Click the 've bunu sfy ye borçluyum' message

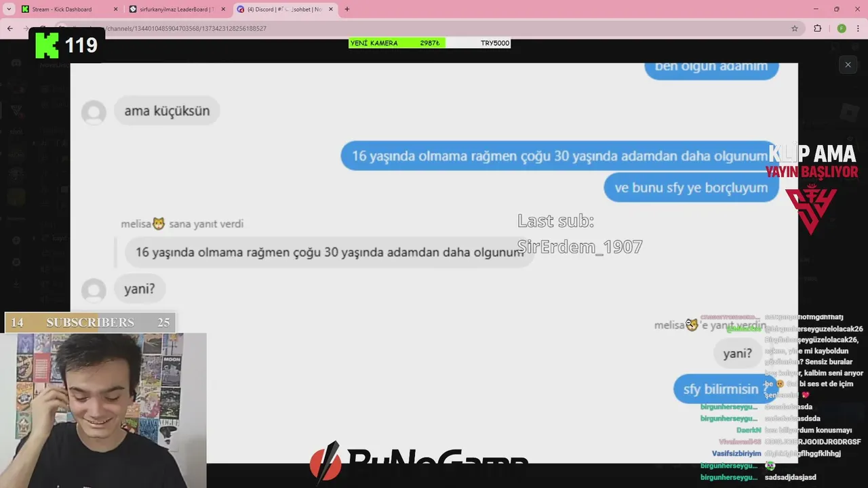point(691,188)
